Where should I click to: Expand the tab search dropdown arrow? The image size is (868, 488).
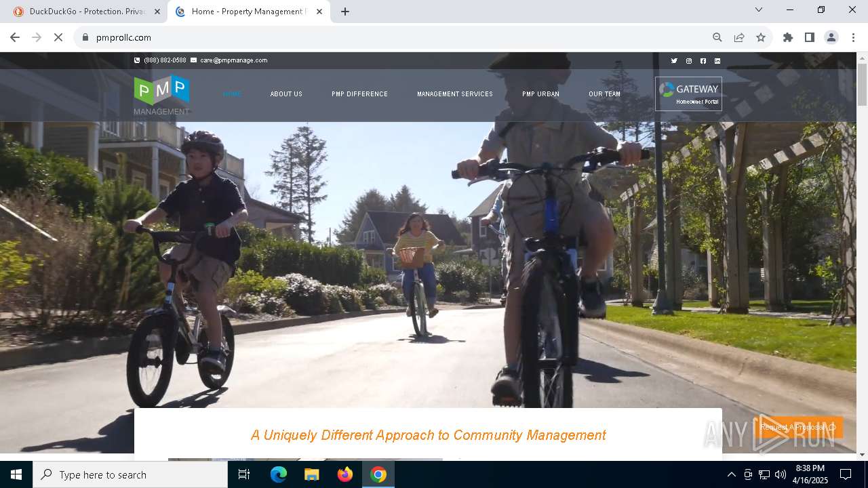(x=759, y=9)
